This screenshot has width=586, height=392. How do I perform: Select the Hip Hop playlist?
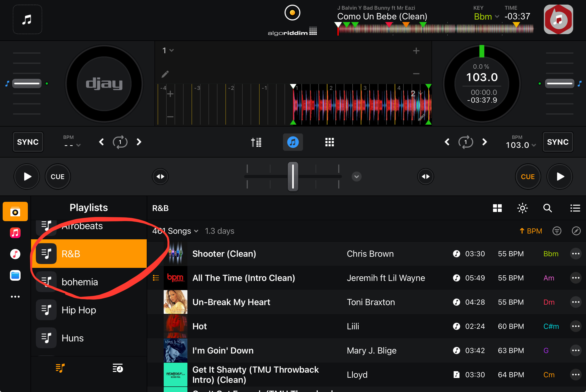click(79, 310)
